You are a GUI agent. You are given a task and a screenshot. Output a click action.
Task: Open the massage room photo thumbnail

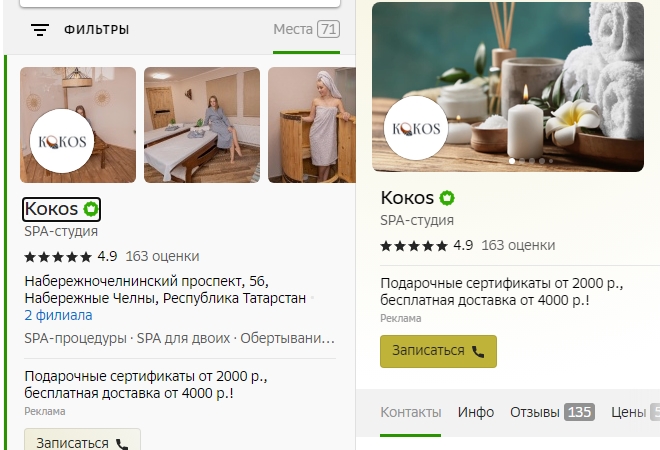(x=202, y=125)
